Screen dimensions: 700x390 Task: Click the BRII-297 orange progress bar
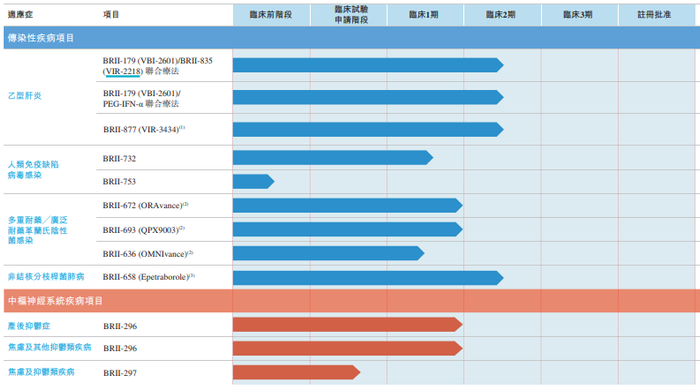[296, 372]
